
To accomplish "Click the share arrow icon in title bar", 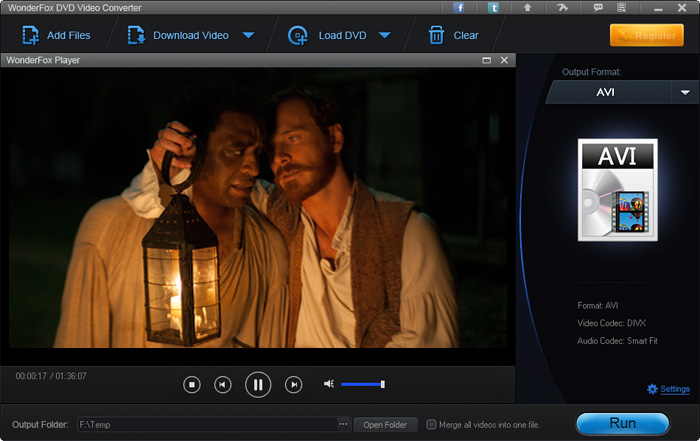I will [562, 8].
